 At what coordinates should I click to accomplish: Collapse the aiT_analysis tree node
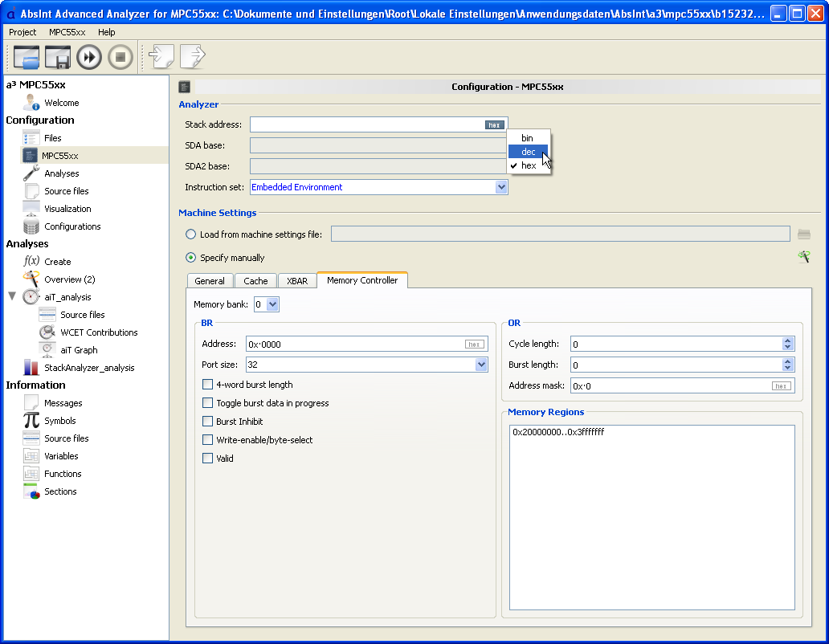11,296
